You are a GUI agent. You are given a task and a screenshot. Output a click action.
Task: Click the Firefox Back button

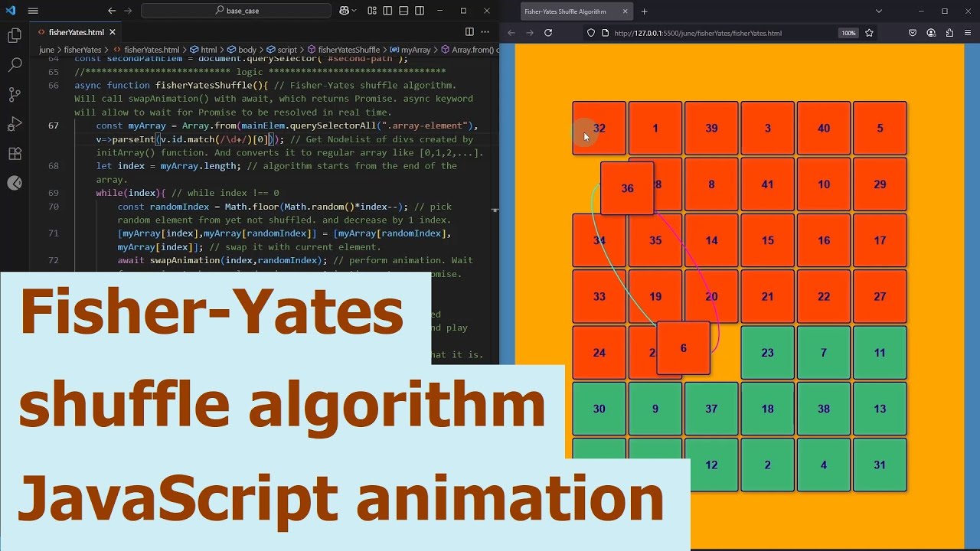(511, 33)
